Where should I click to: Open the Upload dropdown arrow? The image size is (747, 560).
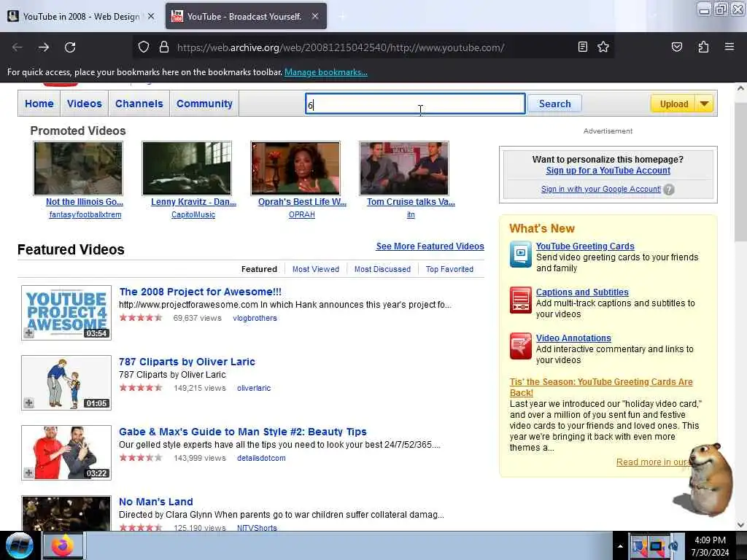704,104
